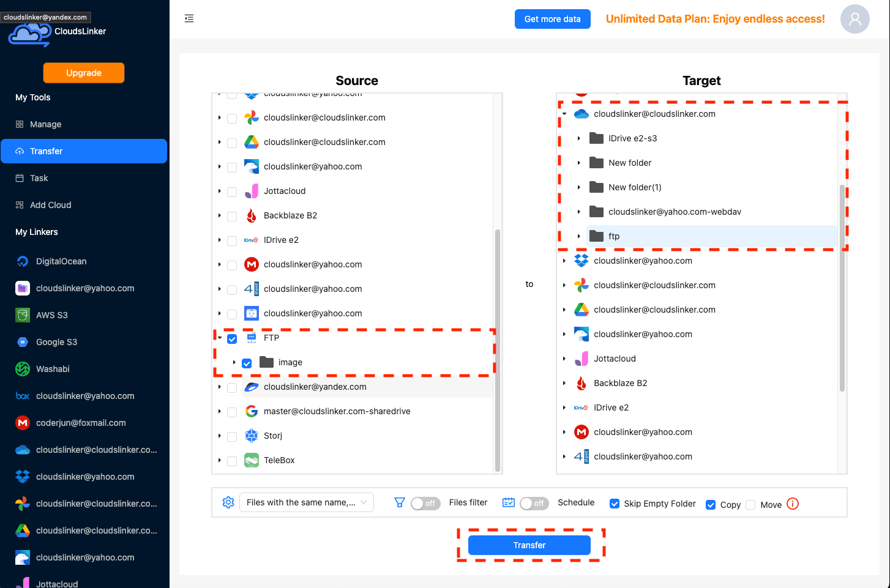Uncheck the FTP source checkbox
This screenshot has width=890, height=588.
pos(232,338)
